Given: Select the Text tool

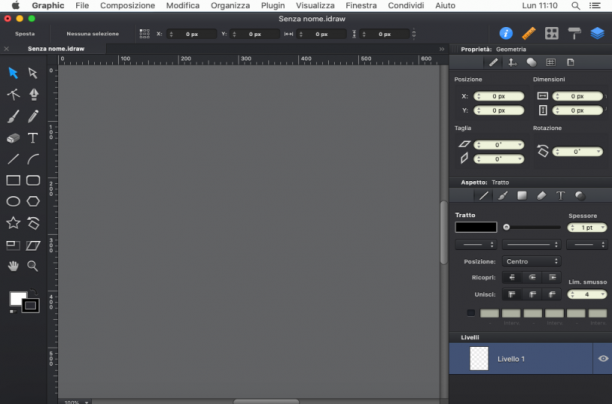Looking at the screenshot, I should pyautogui.click(x=33, y=138).
